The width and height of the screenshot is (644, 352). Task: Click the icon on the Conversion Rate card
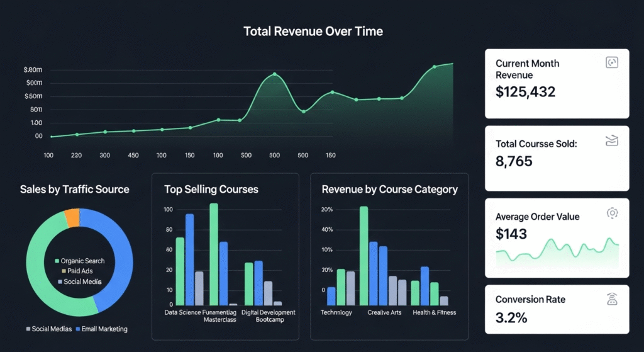[x=611, y=300]
